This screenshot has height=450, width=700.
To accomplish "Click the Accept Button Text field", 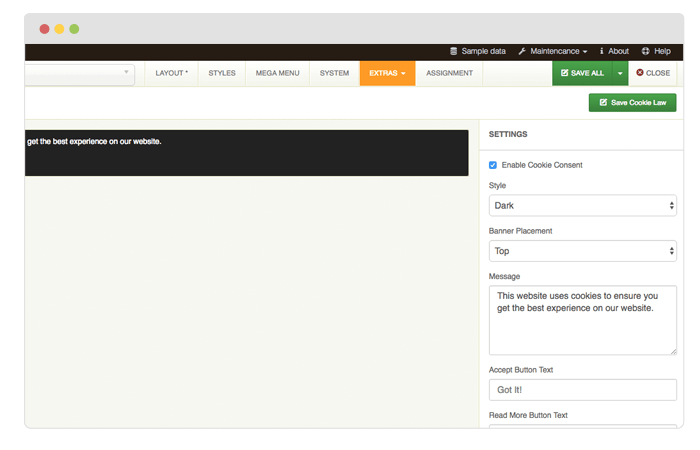I will click(582, 389).
